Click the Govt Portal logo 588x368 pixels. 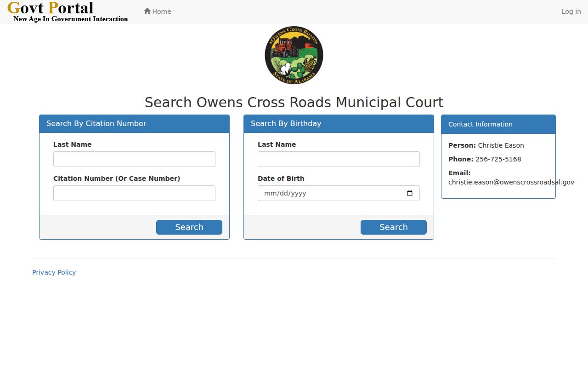click(68, 11)
